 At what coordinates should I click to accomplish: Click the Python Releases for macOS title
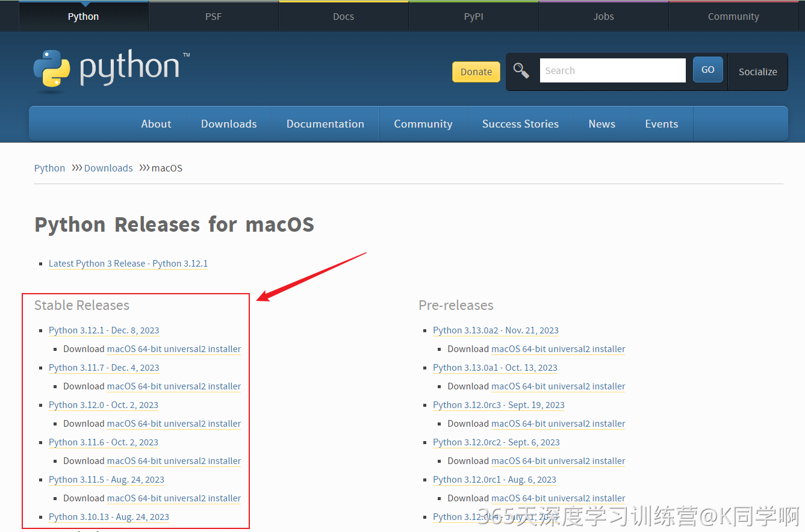point(174,224)
